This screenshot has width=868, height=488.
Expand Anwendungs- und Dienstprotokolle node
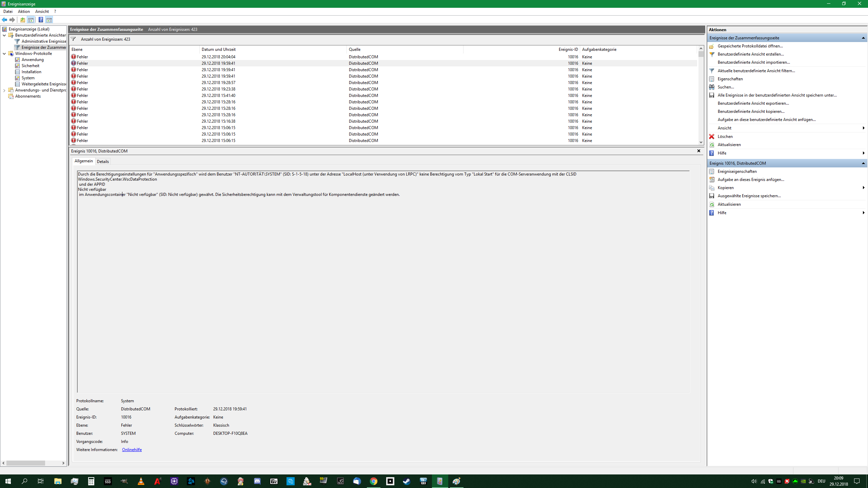click(4, 90)
